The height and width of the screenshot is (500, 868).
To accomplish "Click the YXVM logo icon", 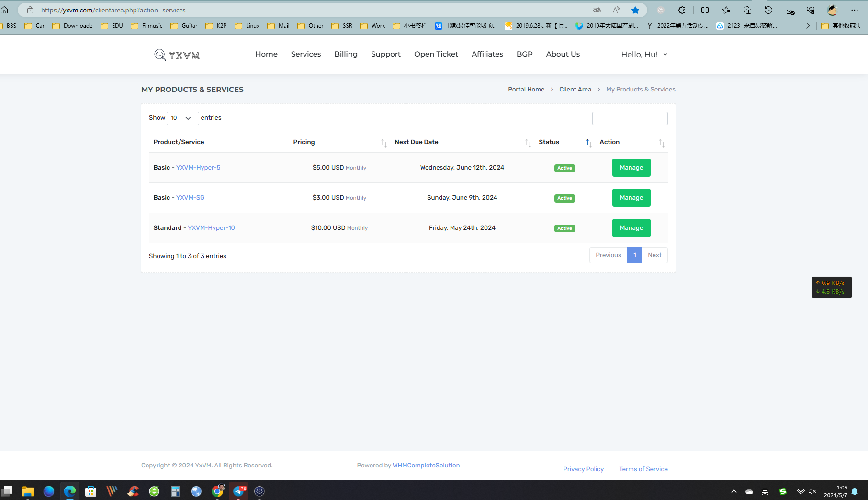I will [160, 55].
